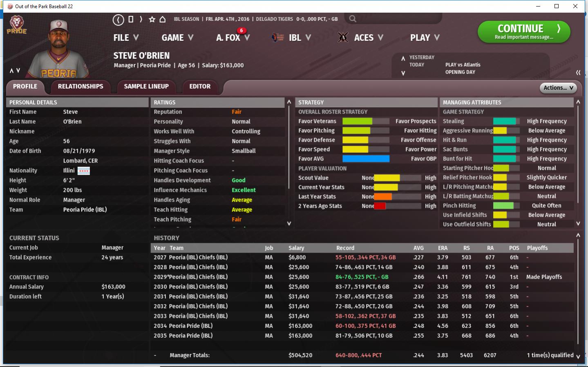Select next person with down arrow near portrait

[x=18, y=71]
